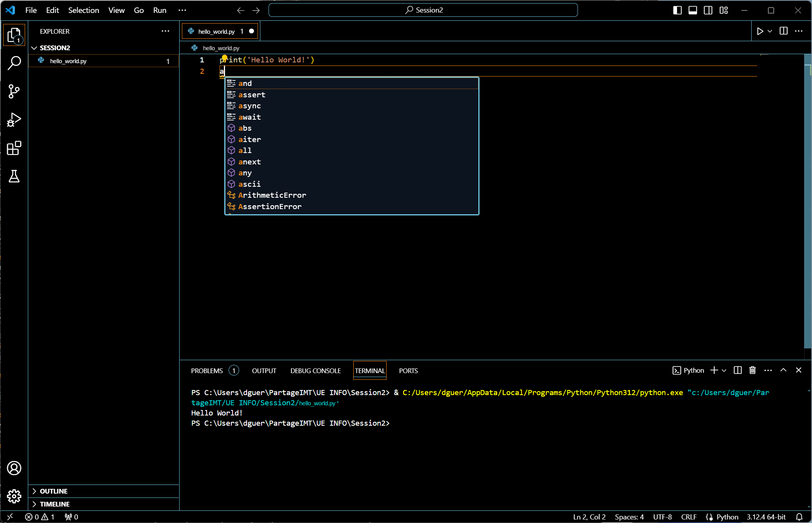
Task: Open the Source Control view
Action: 14,91
